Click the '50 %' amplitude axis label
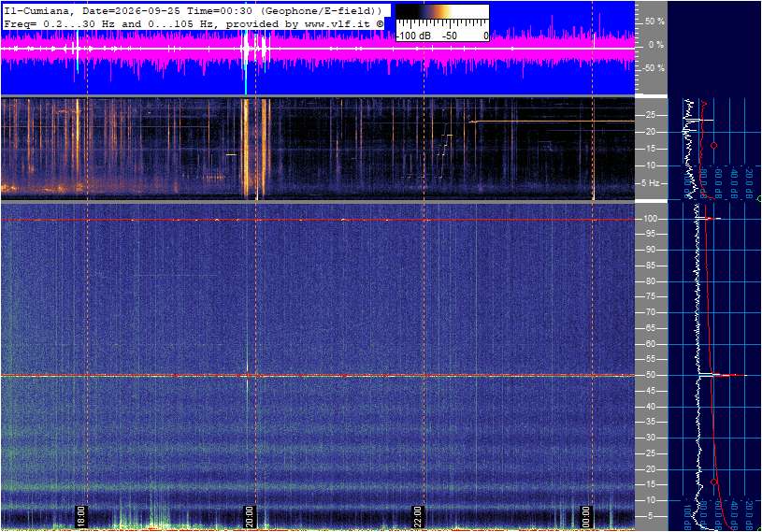 click(x=654, y=22)
